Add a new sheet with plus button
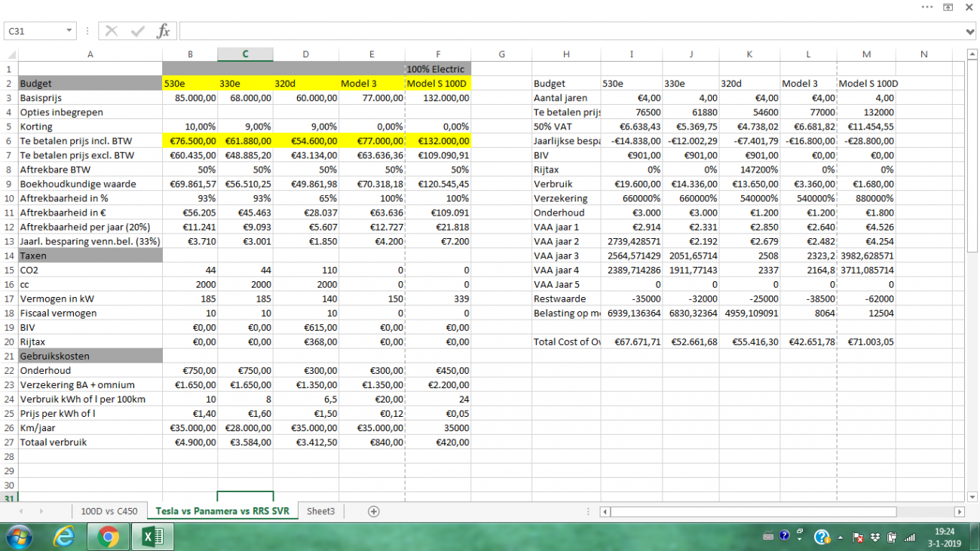This screenshot has width=980, height=551. tap(373, 511)
